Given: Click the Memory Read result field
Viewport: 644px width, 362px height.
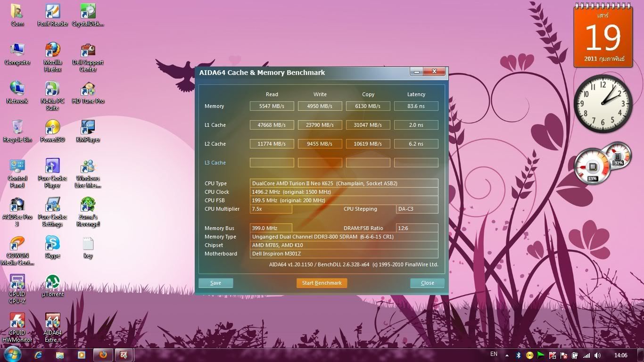Looking at the screenshot, I should [x=272, y=106].
